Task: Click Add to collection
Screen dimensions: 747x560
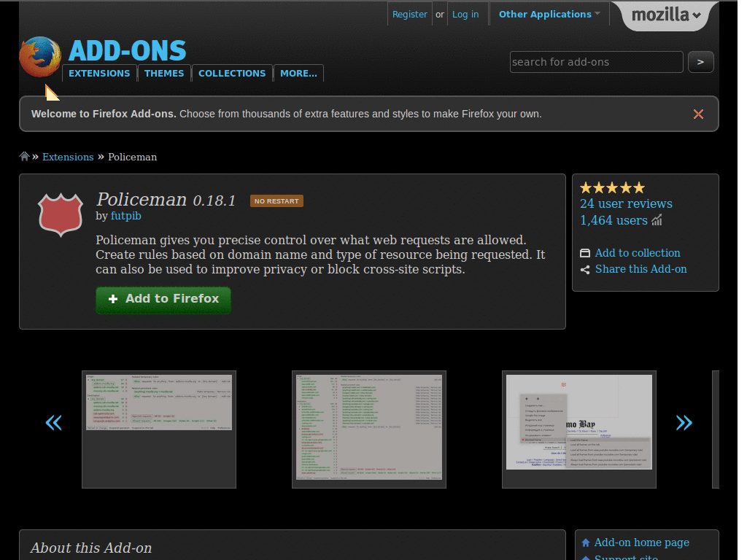Action: (638, 253)
